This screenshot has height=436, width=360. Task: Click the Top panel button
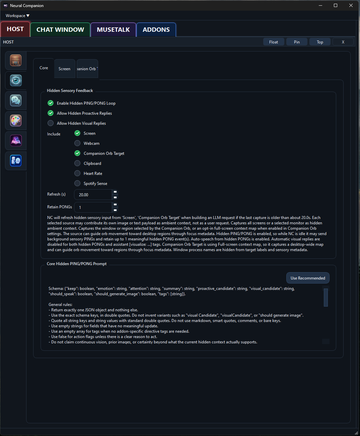pyautogui.click(x=320, y=42)
